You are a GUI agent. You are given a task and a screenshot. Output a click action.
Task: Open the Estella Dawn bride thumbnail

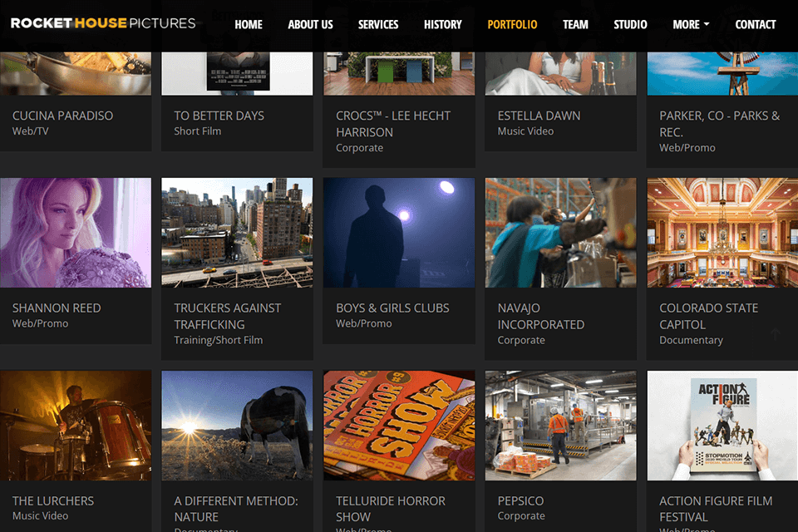pyautogui.click(x=561, y=73)
